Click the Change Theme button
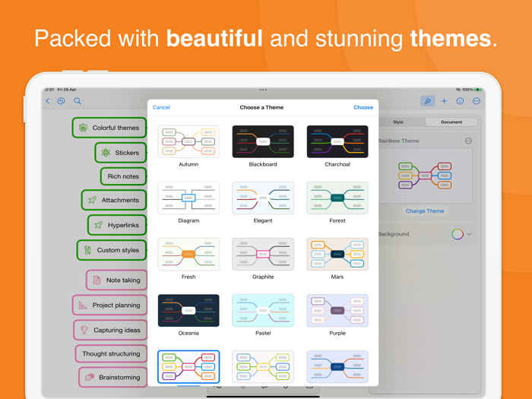532x399 pixels. pos(425,211)
